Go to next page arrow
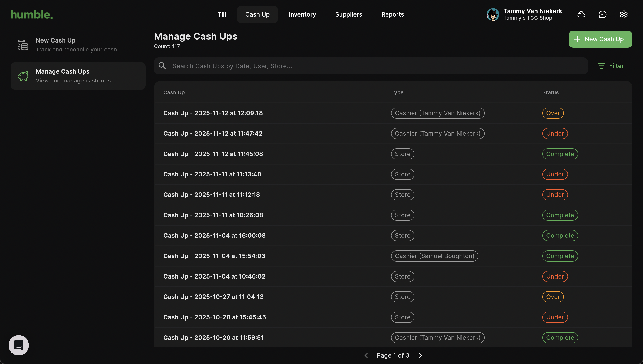Viewport: 643px width, 364px height. point(420,355)
